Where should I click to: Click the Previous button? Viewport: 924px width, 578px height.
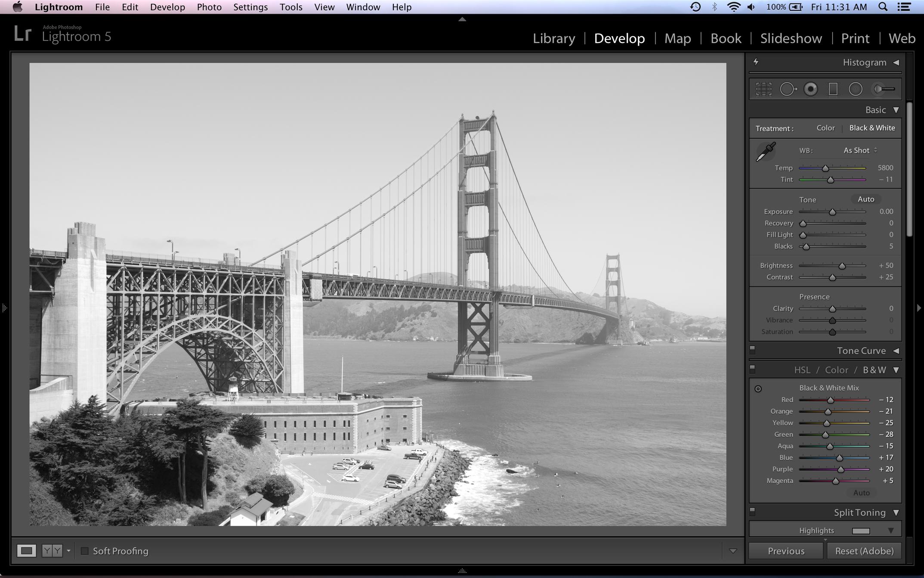click(x=786, y=551)
